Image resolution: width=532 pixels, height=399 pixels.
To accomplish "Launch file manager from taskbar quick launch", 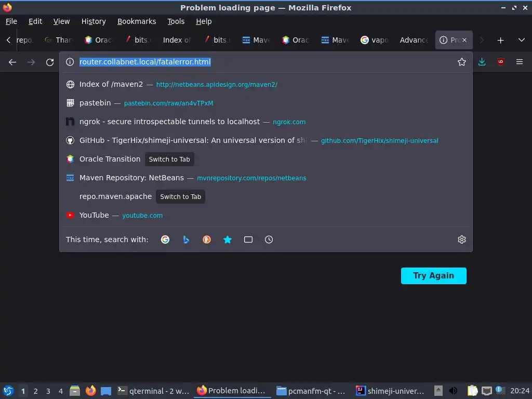I will point(75,391).
